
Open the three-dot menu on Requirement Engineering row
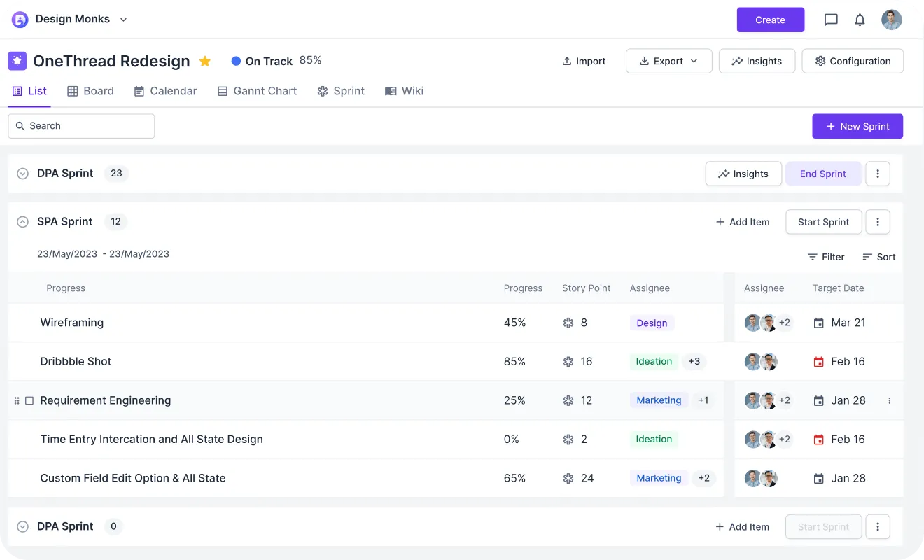click(x=890, y=400)
